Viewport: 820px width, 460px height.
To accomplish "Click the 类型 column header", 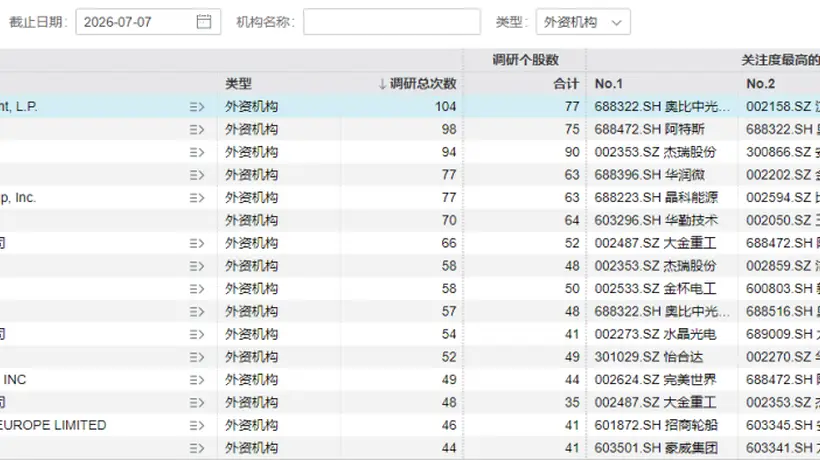I will [238, 84].
